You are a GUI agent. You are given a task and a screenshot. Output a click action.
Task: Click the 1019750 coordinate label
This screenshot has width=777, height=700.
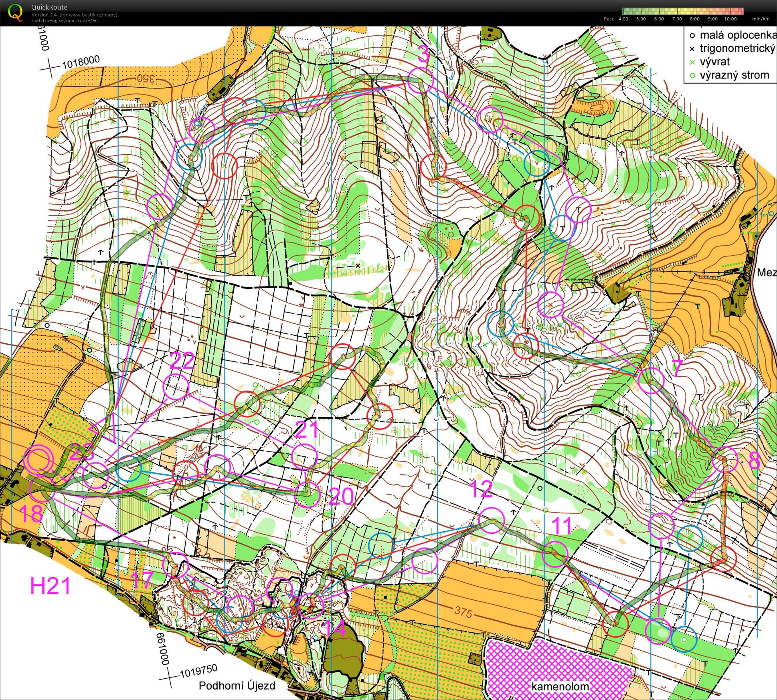tap(198, 670)
